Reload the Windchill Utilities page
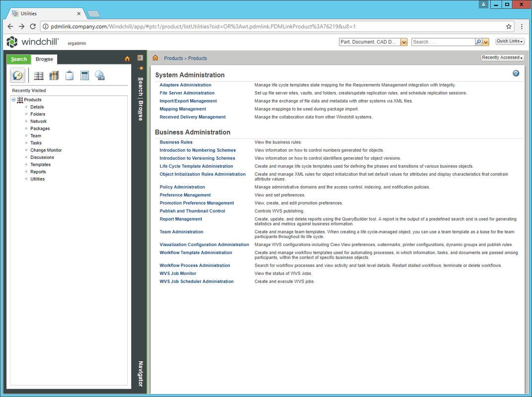 click(33, 26)
